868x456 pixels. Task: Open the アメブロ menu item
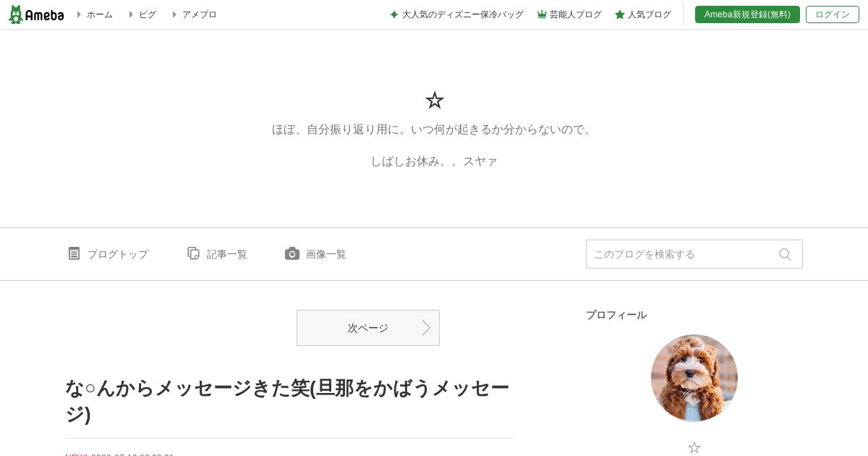click(x=195, y=14)
